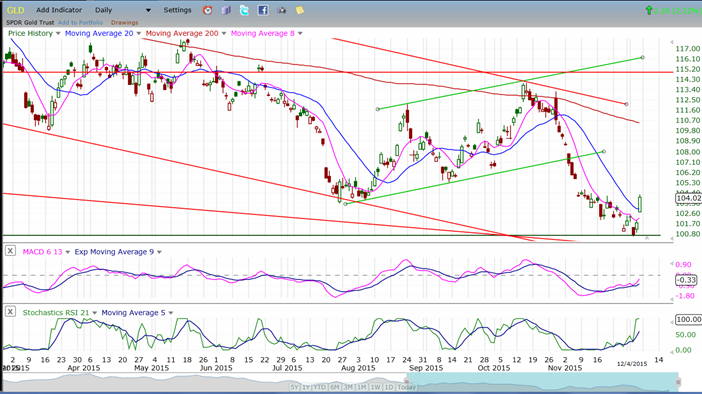Expand the MACD 6 13 dropdown
This screenshot has width=702, height=394.
[68, 252]
